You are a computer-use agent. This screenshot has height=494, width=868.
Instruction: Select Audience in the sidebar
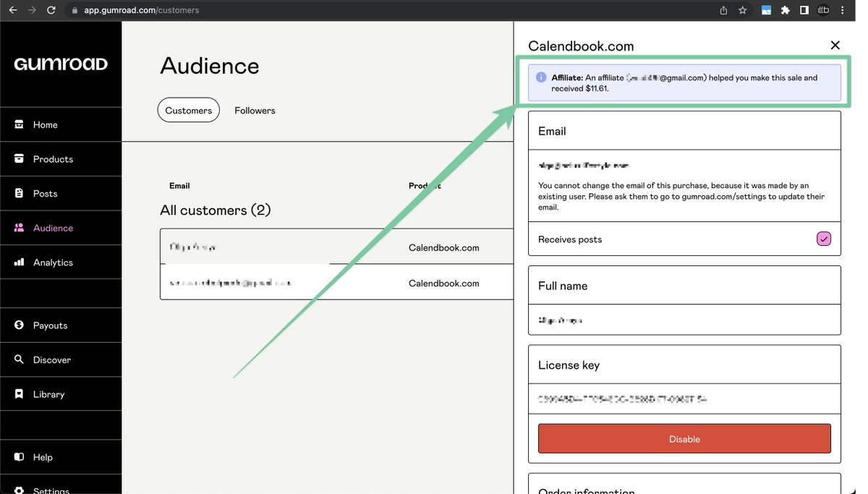[x=61, y=228]
